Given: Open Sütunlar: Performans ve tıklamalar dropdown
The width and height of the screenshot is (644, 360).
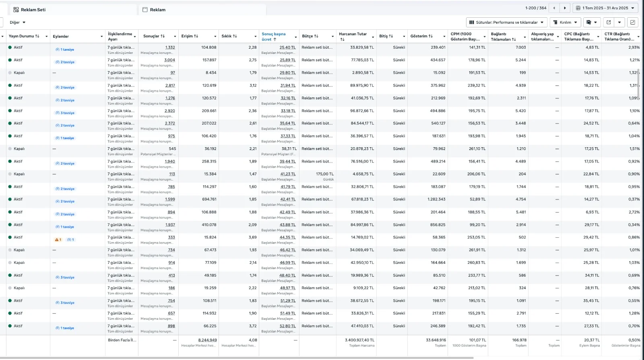Looking at the screenshot, I should pos(506,23).
